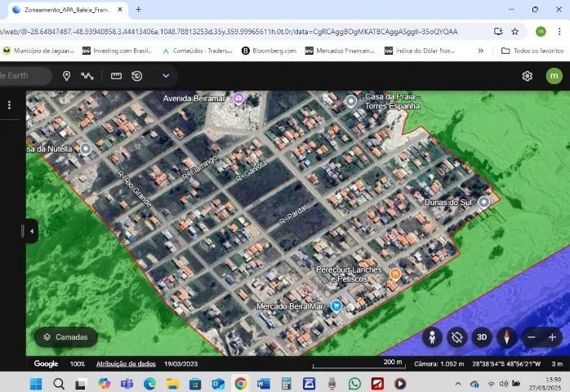Screen dimensions: 570x392
Task: Expand hidden bookmarks chevron
Action: click(480, 51)
